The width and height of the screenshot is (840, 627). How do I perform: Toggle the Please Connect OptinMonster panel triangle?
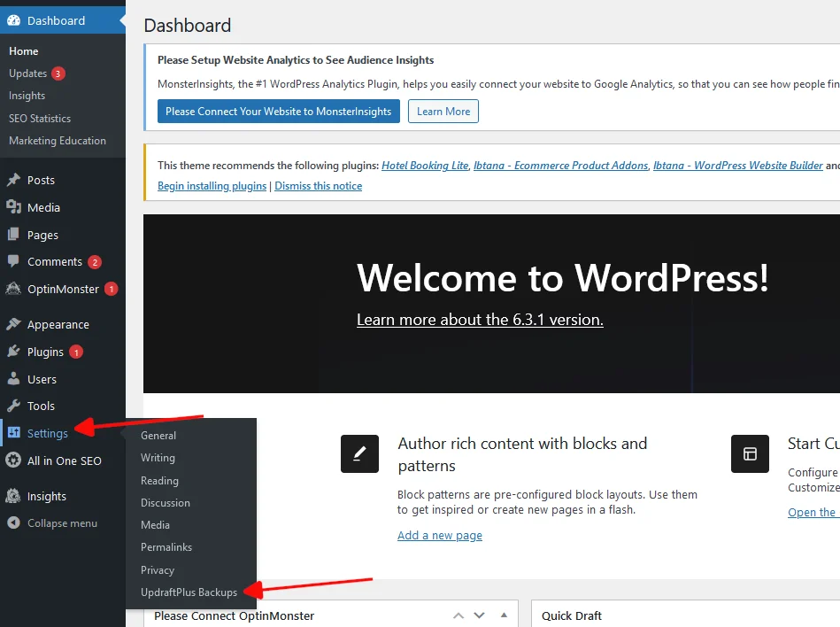point(504,615)
